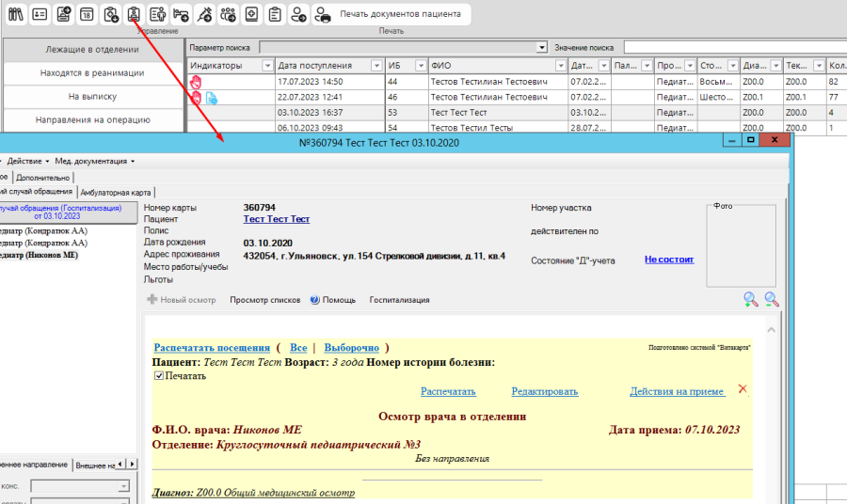Open the Диагноз Z00.0 link

click(253, 493)
